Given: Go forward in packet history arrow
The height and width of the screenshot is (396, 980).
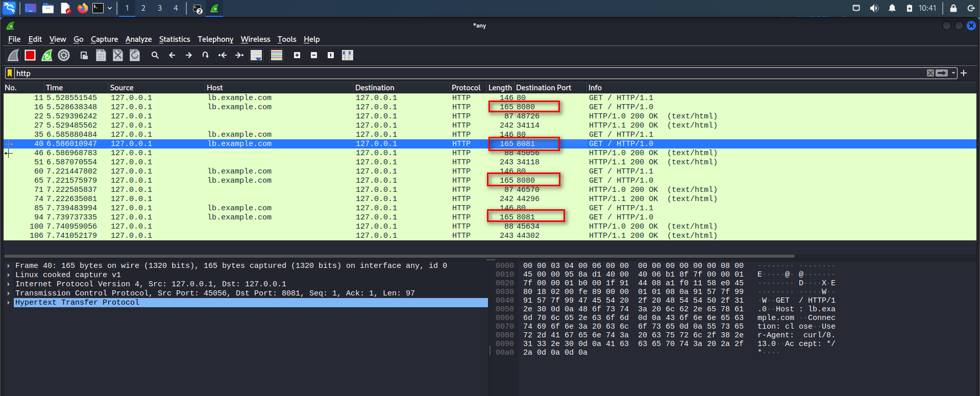Looking at the screenshot, I should point(189,55).
